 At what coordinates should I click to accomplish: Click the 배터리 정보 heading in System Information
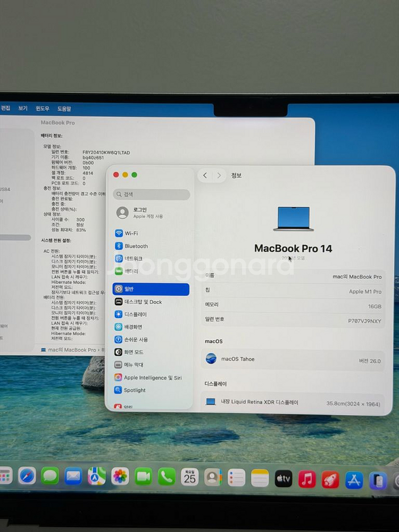click(x=52, y=136)
